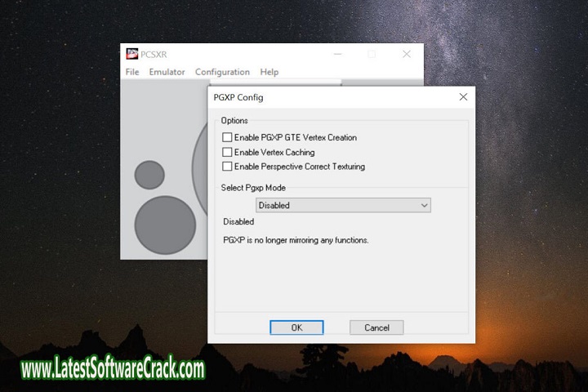588x392 pixels.
Task: Open the Emulator menu
Action: point(167,72)
